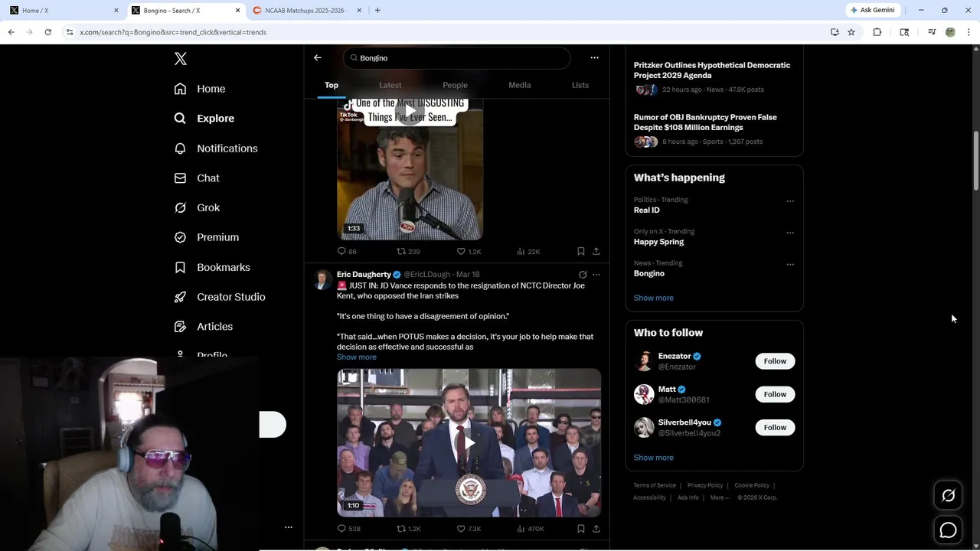Image resolution: width=980 pixels, height=551 pixels.
Task: Play the TikTok DISGUSTING Things video
Action: point(410,113)
